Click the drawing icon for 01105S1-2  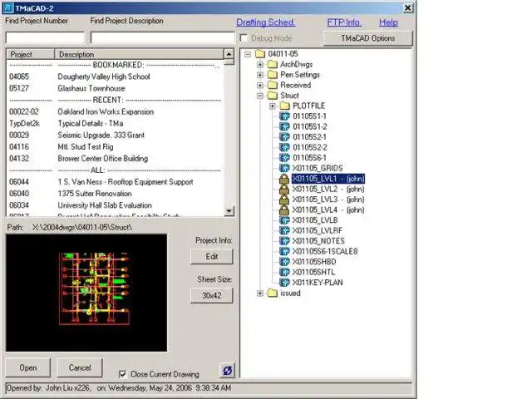coord(284,126)
